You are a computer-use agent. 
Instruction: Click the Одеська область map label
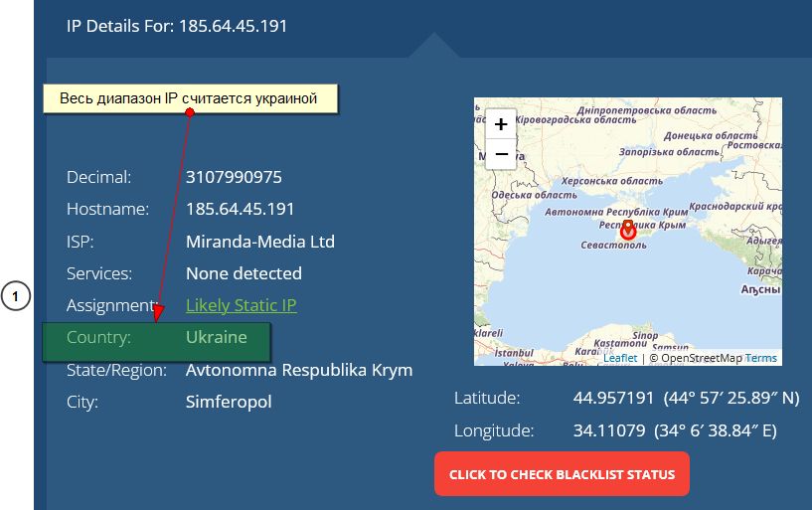pos(534,195)
